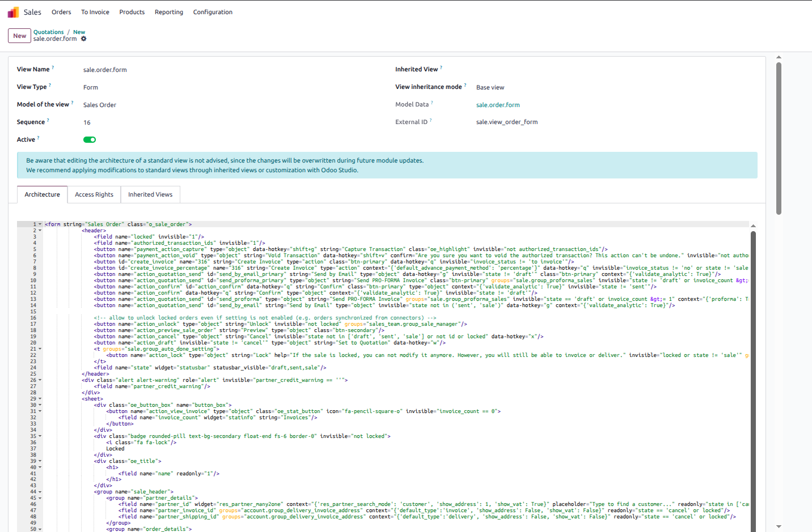Image resolution: width=812 pixels, height=532 pixels.
Task: Open the Configuration menu
Action: [x=213, y=12]
